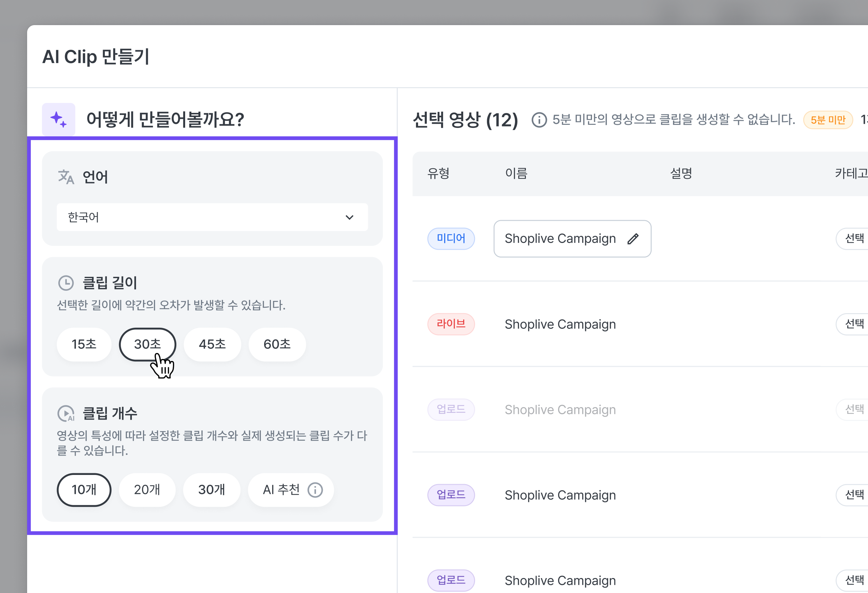Click the 유형 column header
The width and height of the screenshot is (868, 593).
438,173
